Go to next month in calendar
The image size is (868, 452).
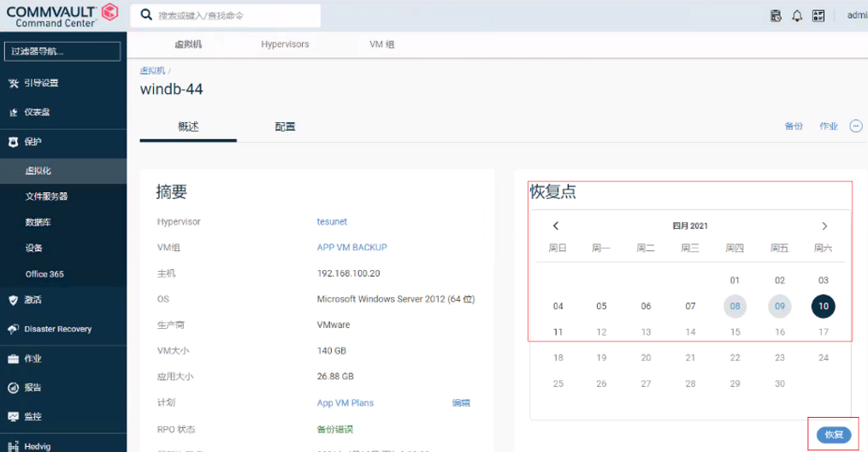824,226
